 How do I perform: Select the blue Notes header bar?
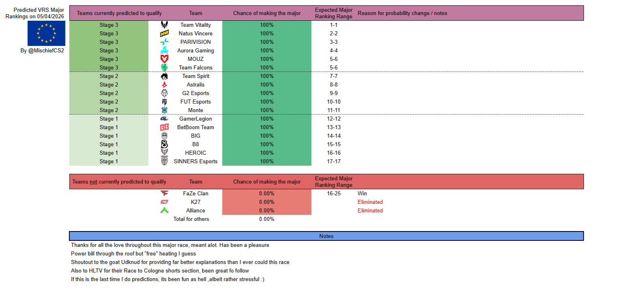pyautogui.click(x=326, y=236)
